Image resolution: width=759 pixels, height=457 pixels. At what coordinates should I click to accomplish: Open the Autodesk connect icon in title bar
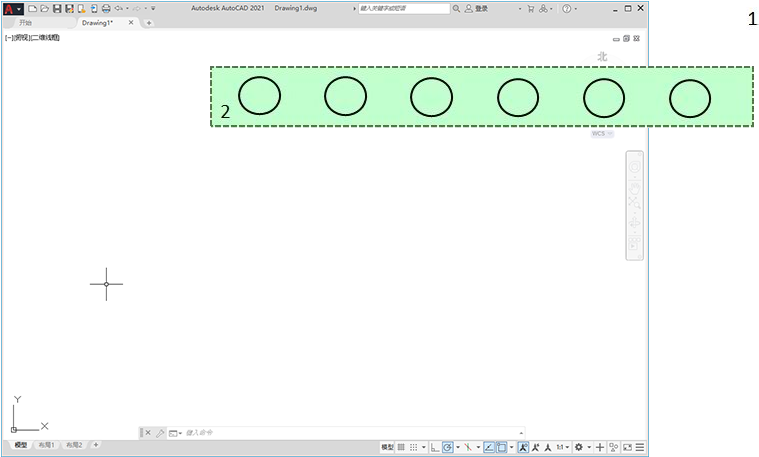[544, 9]
